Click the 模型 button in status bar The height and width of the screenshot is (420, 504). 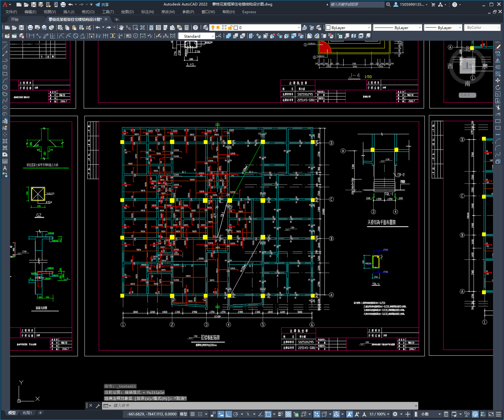click(x=184, y=414)
